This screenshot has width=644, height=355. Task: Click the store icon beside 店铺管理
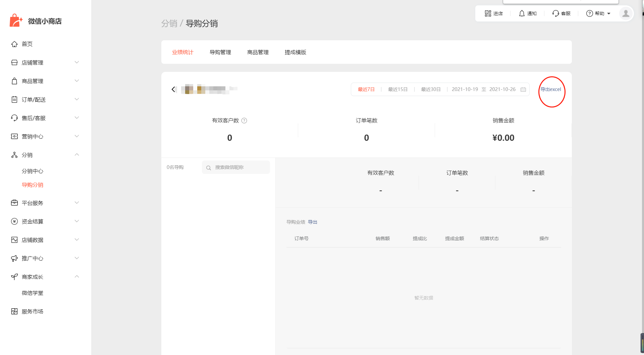(x=14, y=62)
